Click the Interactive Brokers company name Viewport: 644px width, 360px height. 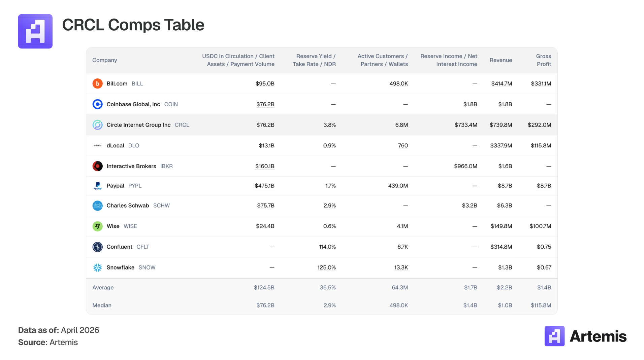131,166
